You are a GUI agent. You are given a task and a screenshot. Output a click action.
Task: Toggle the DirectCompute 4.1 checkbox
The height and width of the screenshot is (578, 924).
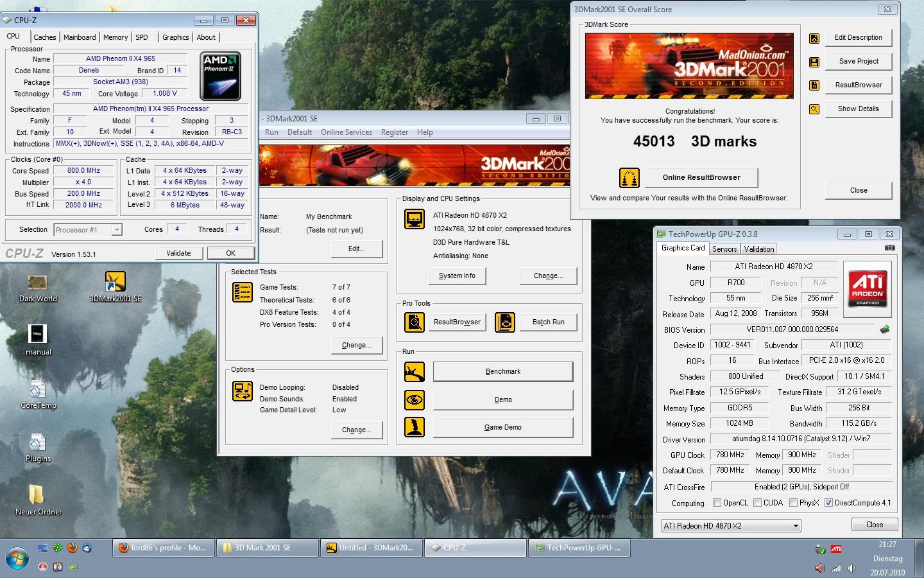point(828,503)
